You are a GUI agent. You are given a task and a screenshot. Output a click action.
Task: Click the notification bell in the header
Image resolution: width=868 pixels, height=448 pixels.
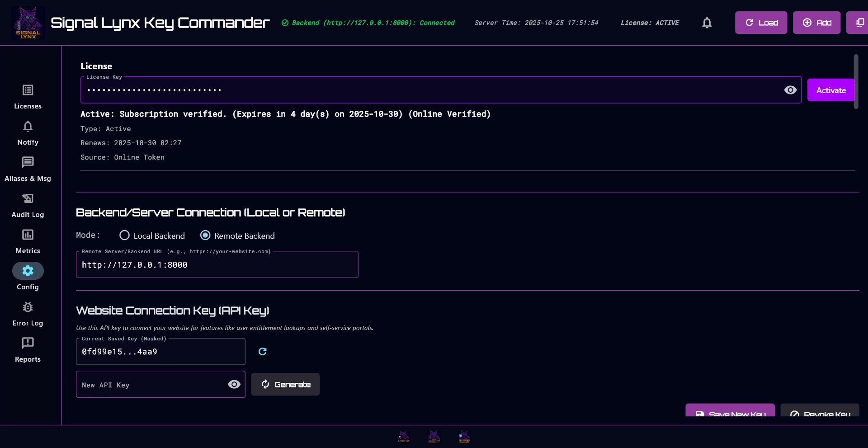point(707,23)
